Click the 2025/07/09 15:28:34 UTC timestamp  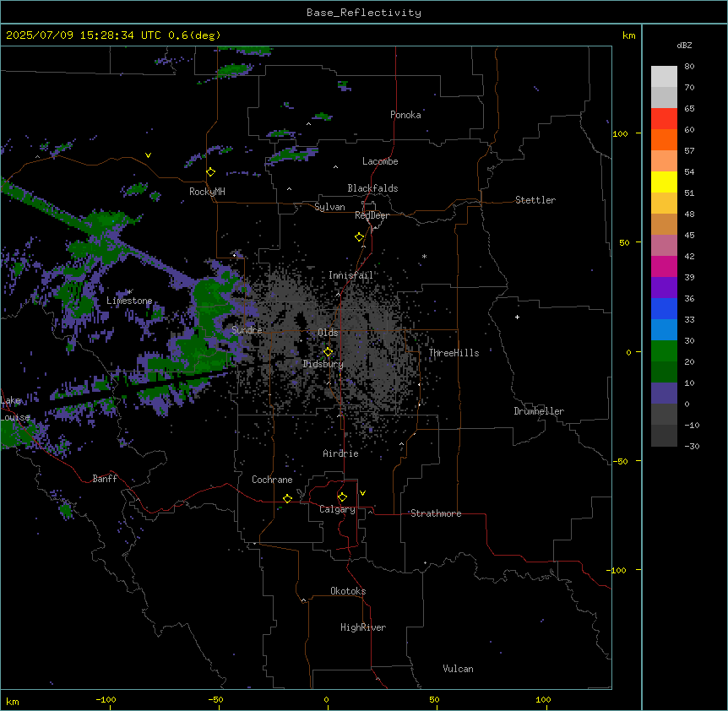tap(84, 35)
